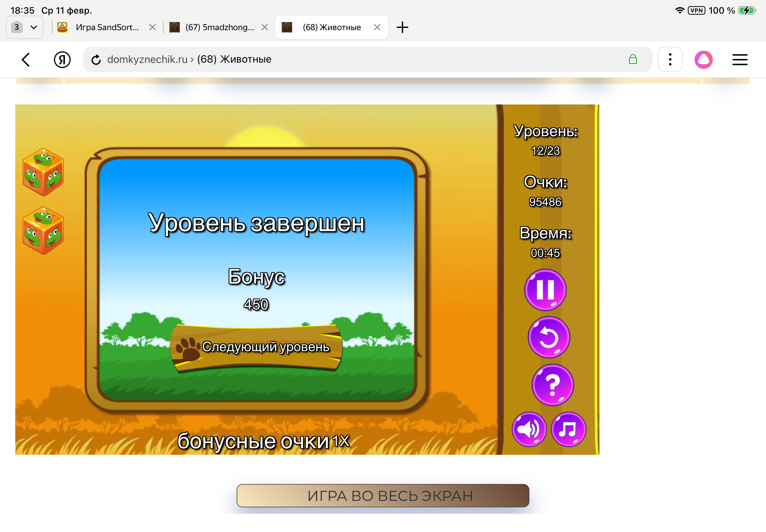Click the Yandex search logo in address bar
The image size is (766, 532).
click(63, 59)
